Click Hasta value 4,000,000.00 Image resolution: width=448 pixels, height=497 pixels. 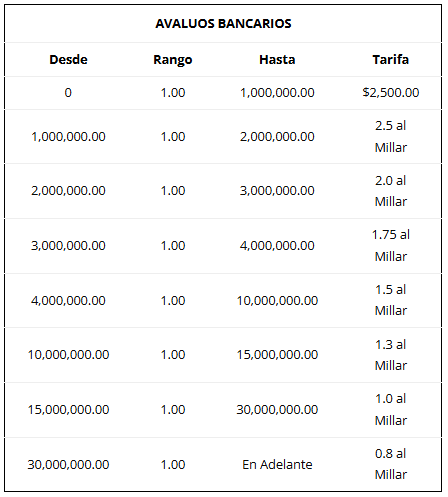pos(277,246)
